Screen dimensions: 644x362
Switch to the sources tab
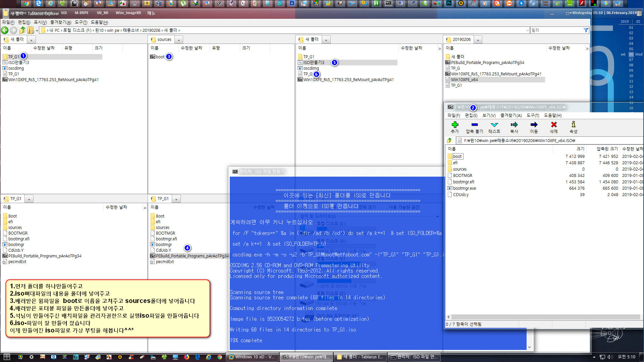coord(161,40)
